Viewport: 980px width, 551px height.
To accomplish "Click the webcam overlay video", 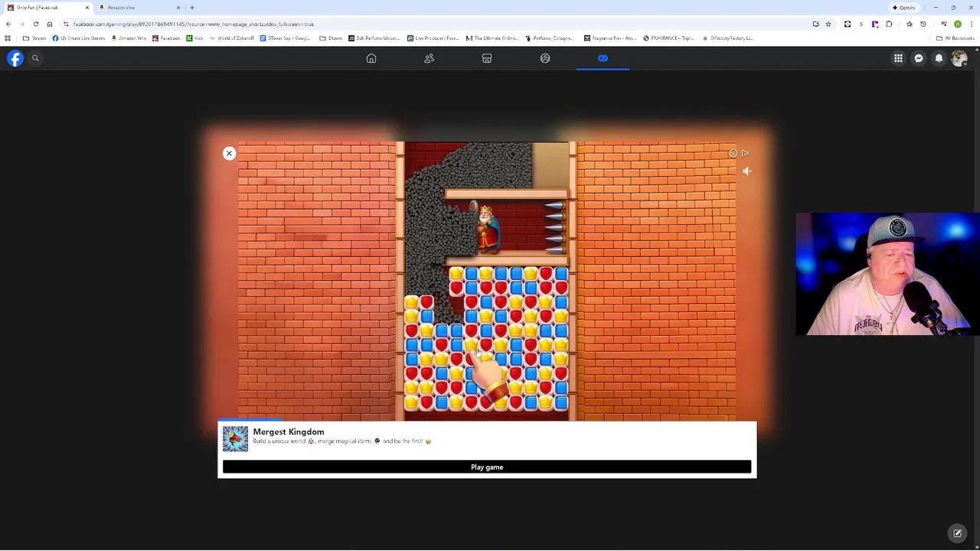I will coord(887,274).
